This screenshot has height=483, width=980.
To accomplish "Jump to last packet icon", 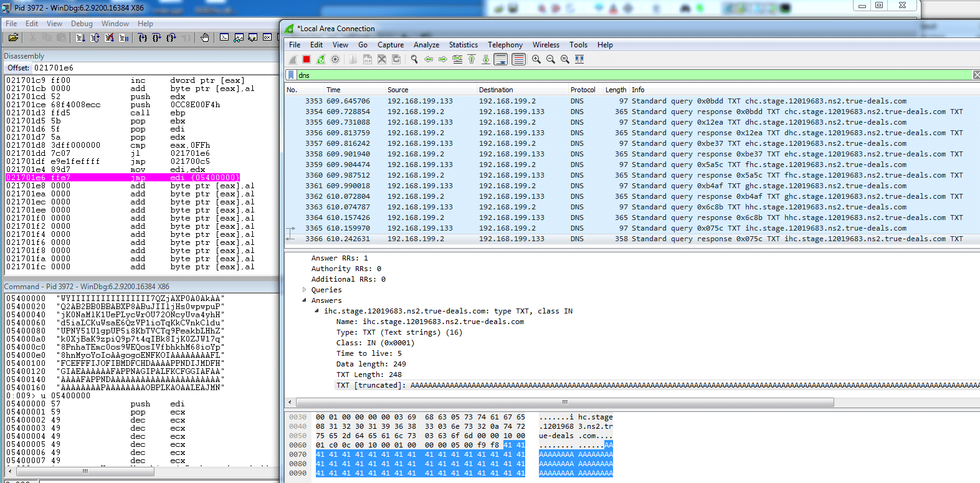I will 486,59.
